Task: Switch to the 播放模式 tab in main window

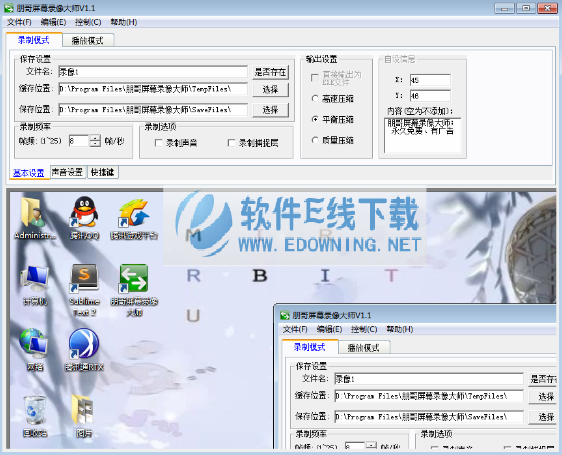Action: click(x=88, y=41)
